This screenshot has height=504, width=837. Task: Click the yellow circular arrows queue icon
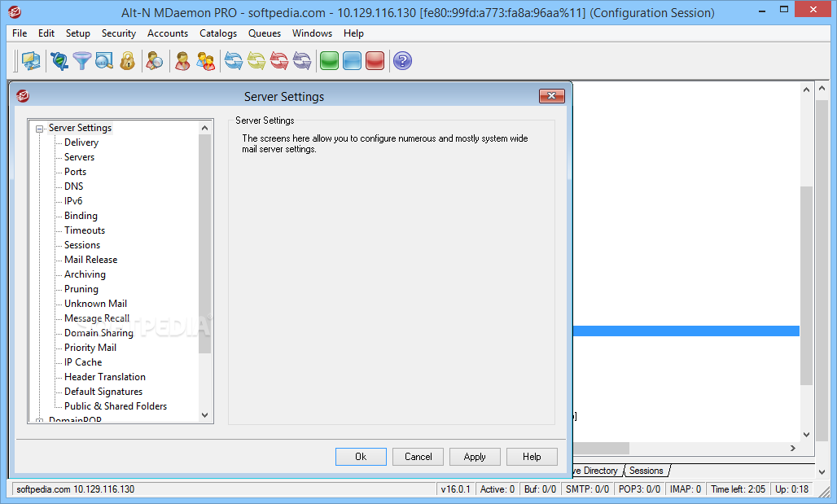point(256,61)
